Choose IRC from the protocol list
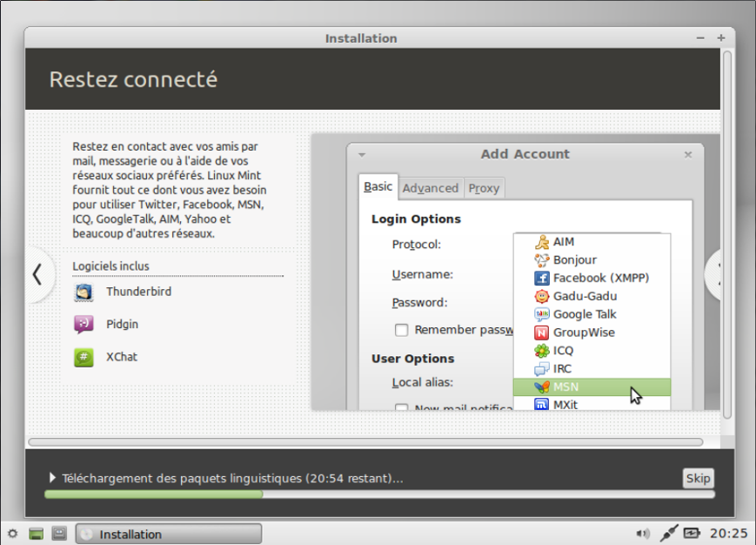 [x=592, y=369]
